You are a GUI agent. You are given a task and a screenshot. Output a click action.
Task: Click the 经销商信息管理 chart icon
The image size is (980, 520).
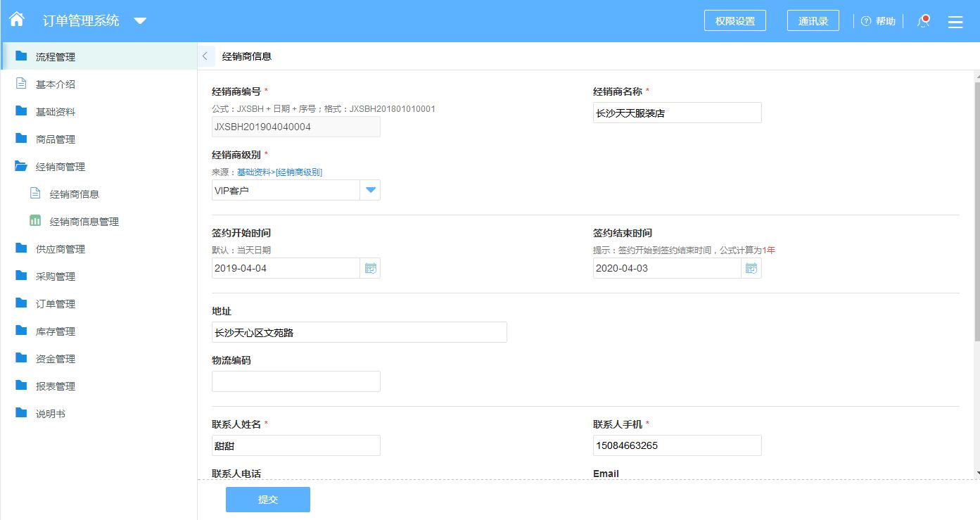35,221
